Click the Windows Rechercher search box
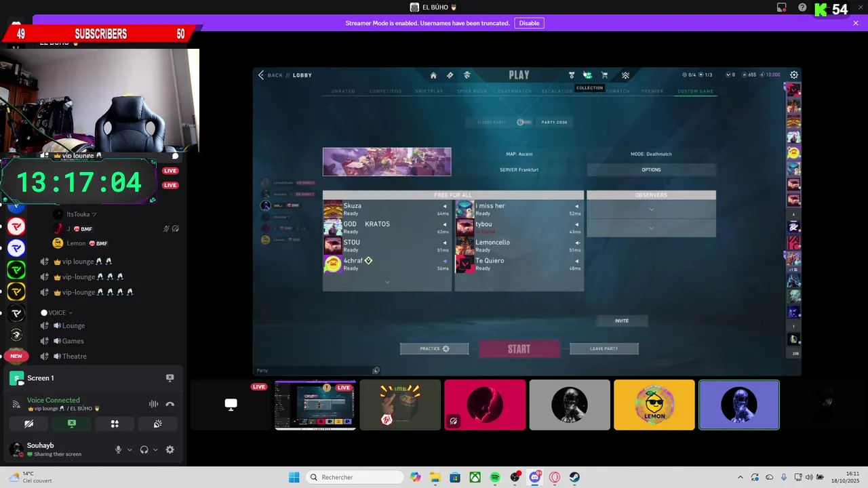Viewport: 868px width, 488px height. tap(355, 477)
